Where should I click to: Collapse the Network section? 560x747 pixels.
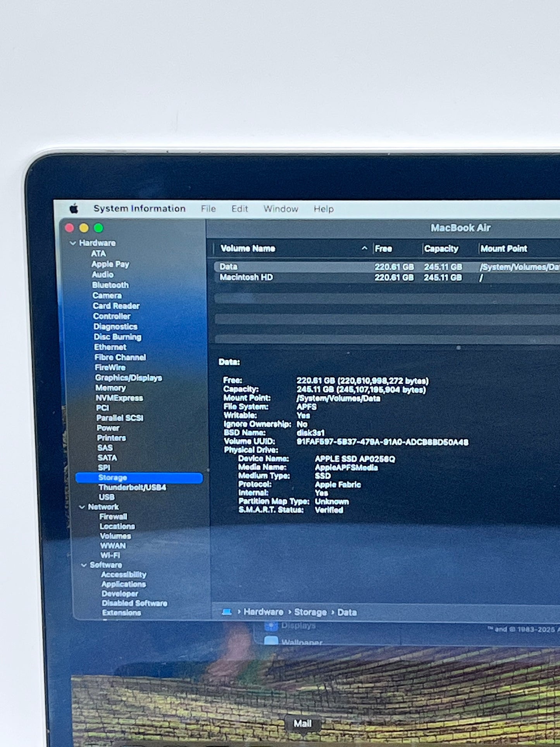pyautogui.click(x=82, y=507)
